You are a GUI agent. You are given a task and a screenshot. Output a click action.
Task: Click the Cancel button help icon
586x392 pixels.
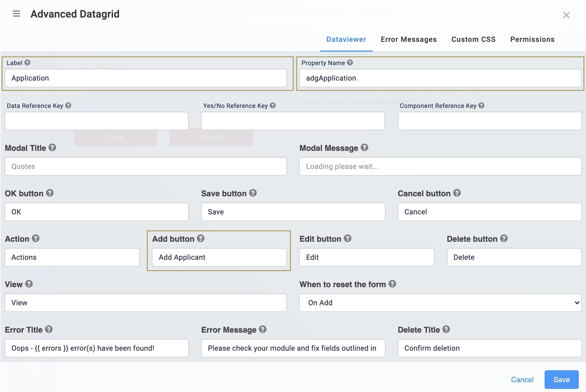pos(457,193)
